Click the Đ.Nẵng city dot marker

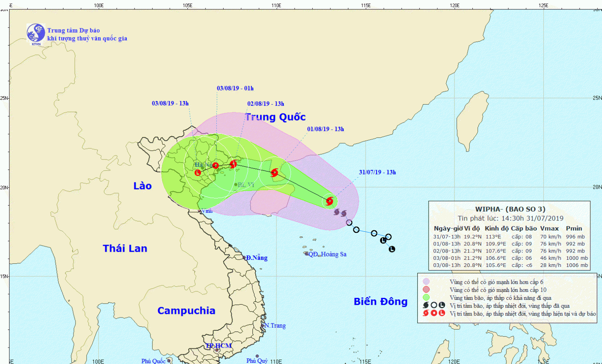click(244, 258)
